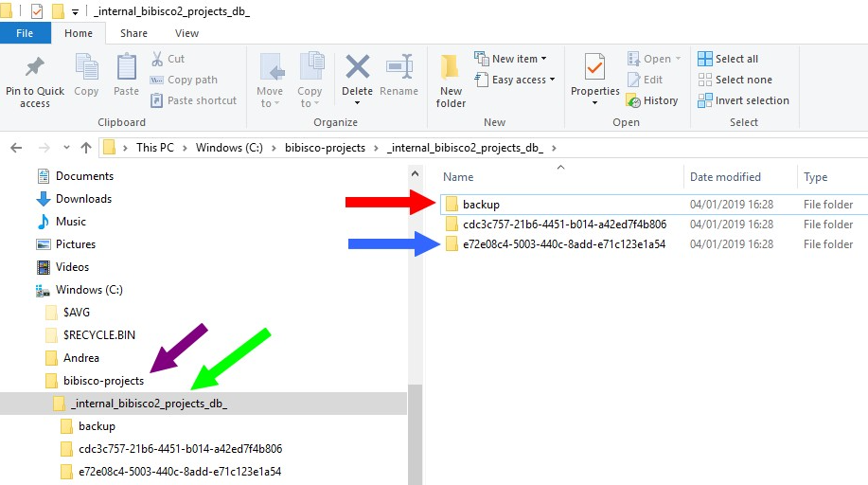The image size is (868, 485).
Task: Click navigation pane scroll up arrow
Action: [x=416, y=174]
